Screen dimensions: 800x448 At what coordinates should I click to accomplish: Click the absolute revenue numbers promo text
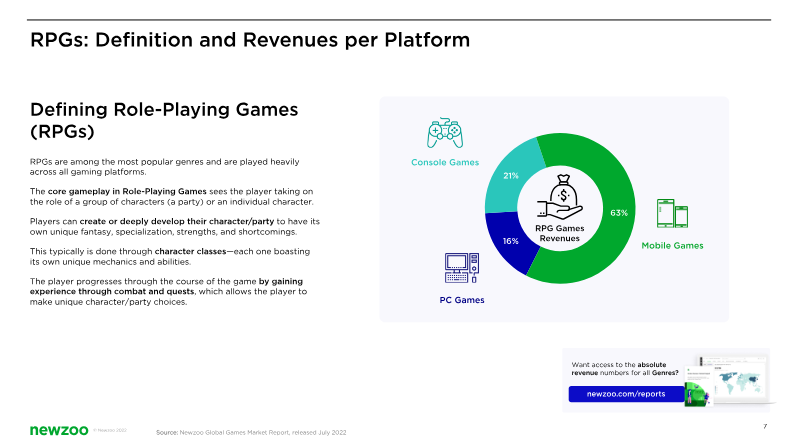(625, 368)
